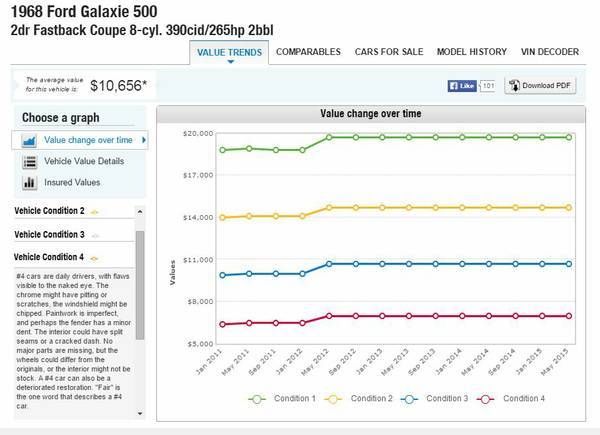Open the Cars For Sale tab
The image size is (600, 435).
pos(389,52)
